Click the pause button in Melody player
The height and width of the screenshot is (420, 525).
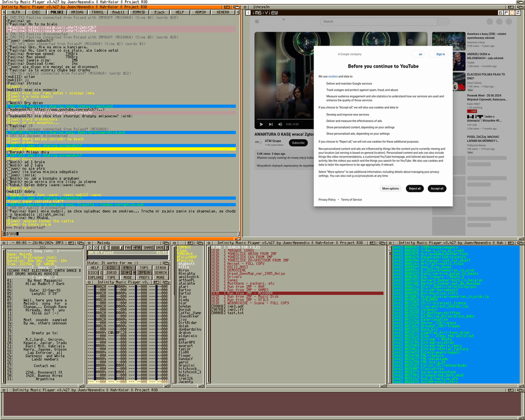102,248
